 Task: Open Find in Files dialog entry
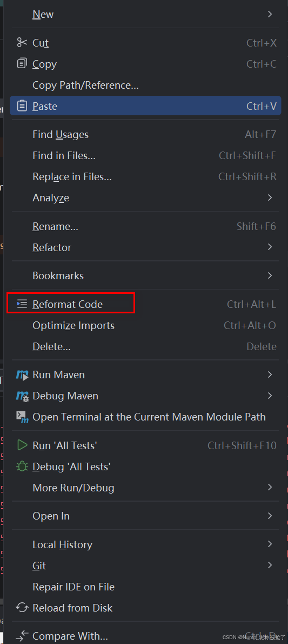146,155
